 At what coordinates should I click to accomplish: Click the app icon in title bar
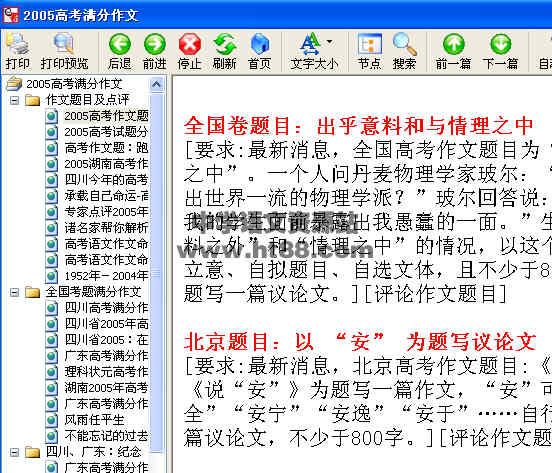point(11,15)
